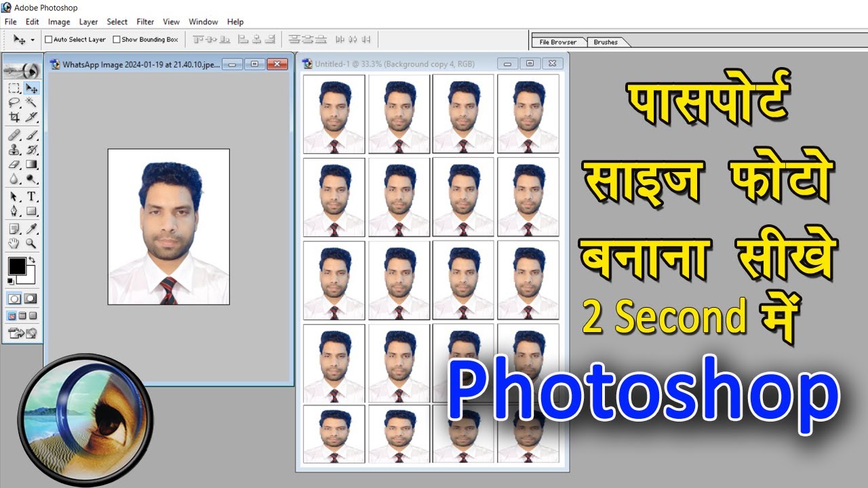Viewport: 868px width, 488px height.
Task: Select the Type tool
Action: pos(31,197)
